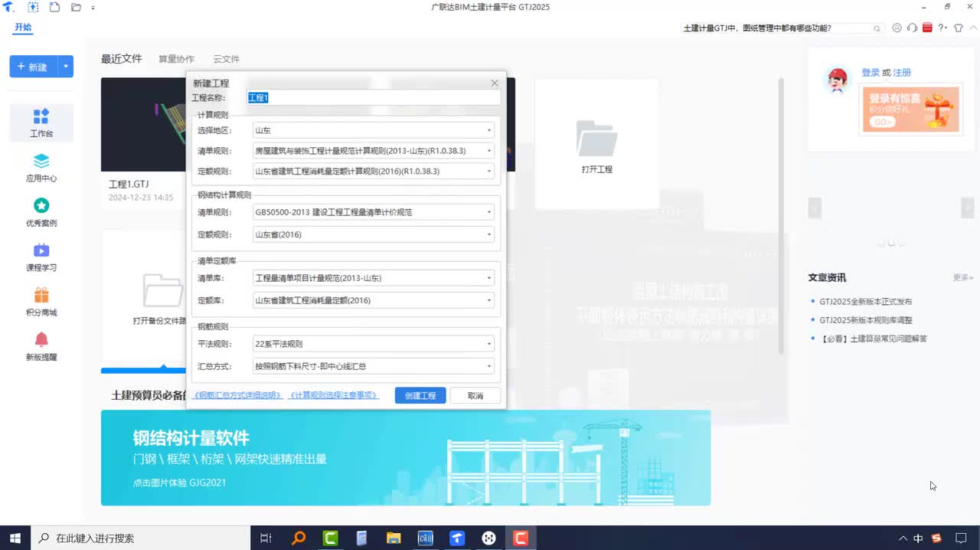Select the 开始 ribbon tab

(x=23, y=28)
